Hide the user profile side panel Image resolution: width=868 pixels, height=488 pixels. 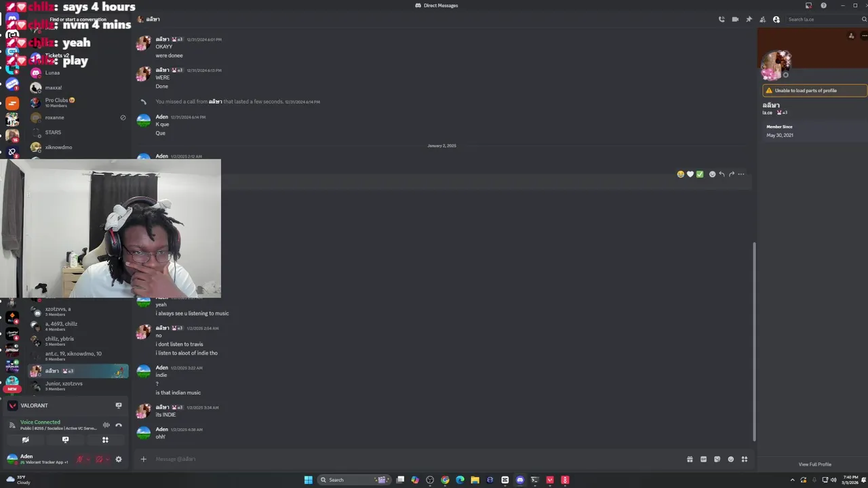pyautogui.click(x=776, y=20)
